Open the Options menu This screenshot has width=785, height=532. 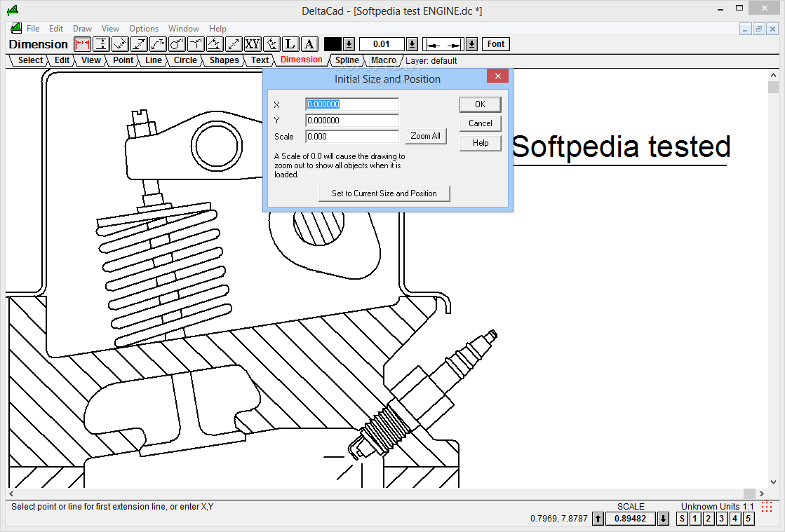pos(144,29)
